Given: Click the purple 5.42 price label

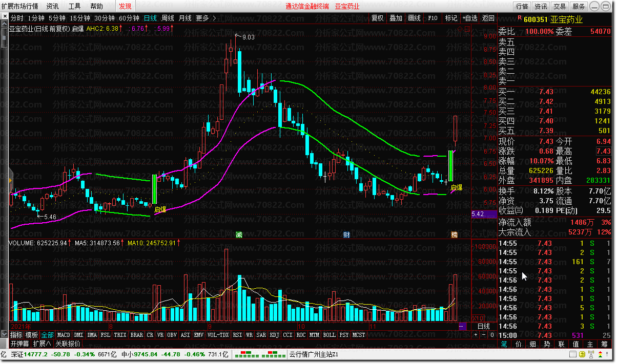Looking at the screenshot, I should pos(483,214).
